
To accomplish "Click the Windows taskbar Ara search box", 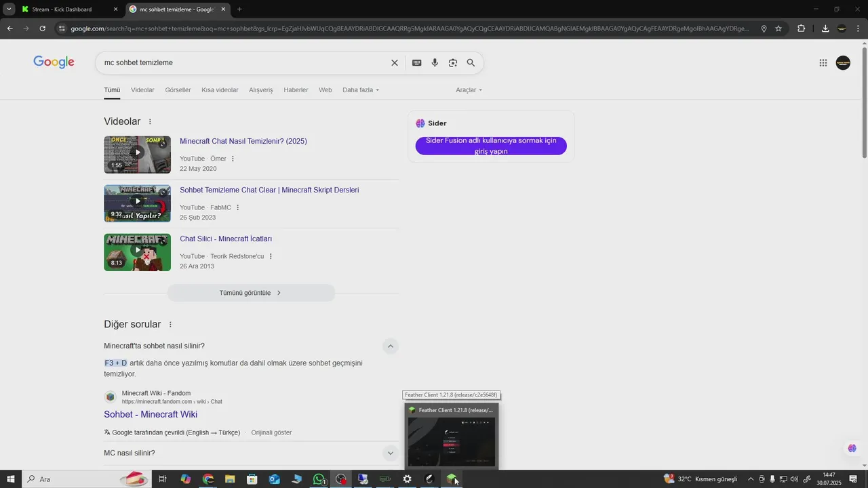I will [86, 479].
